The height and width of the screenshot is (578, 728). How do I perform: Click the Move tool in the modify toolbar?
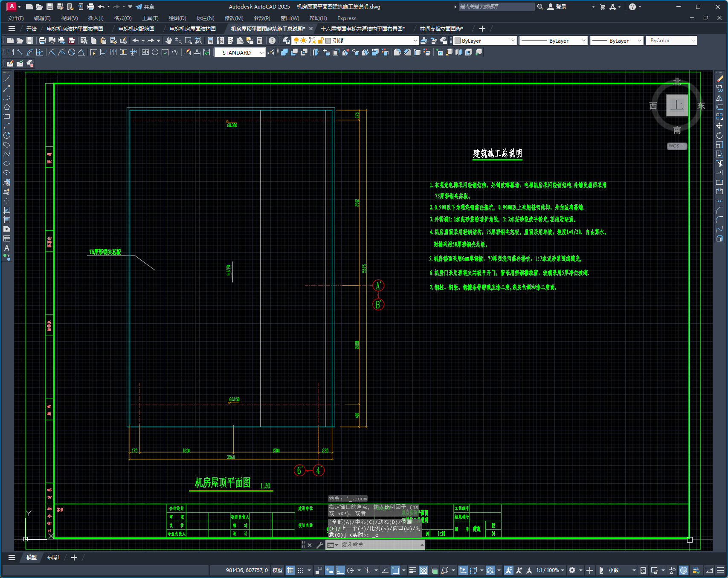[x=719, y=126]
